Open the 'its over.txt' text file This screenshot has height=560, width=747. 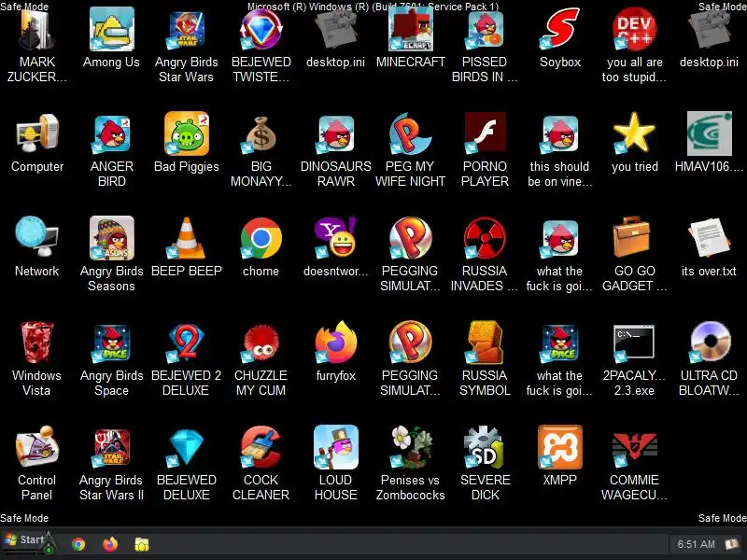(709, 239)
